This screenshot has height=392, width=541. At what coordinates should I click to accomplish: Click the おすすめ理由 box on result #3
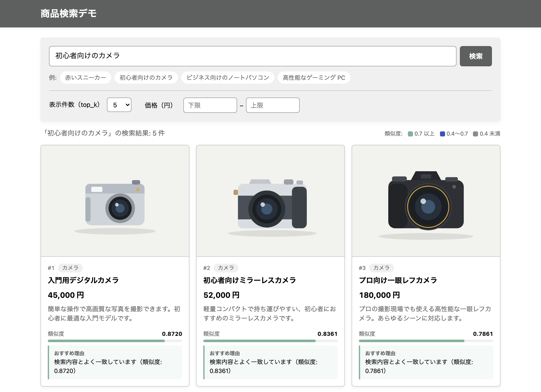pos(426,362)
